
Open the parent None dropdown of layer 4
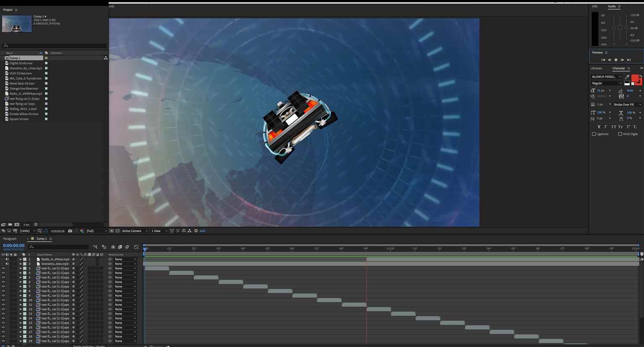[126, 273]
